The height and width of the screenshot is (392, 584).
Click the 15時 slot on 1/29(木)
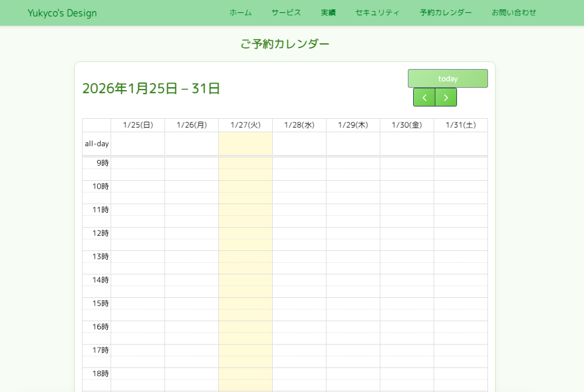tap(353, 309)
